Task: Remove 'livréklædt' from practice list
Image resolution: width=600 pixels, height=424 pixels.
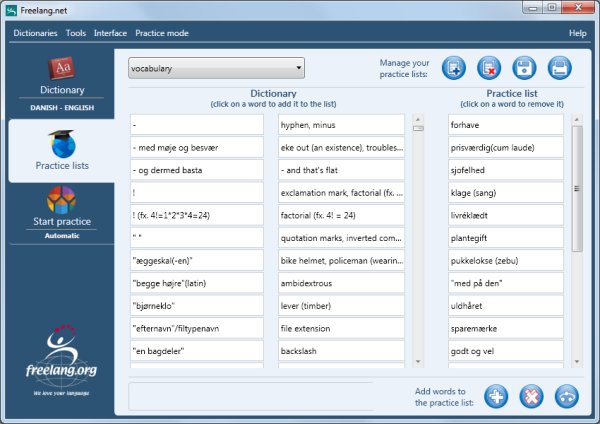Action: click(x=506, y=215)
